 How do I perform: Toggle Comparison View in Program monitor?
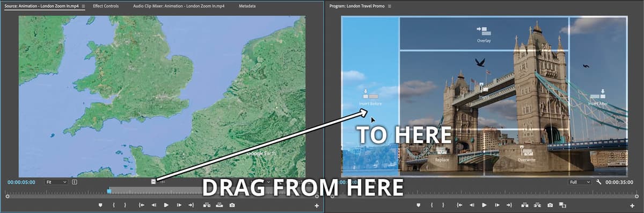pyautogui.click(x=562, y=205)
